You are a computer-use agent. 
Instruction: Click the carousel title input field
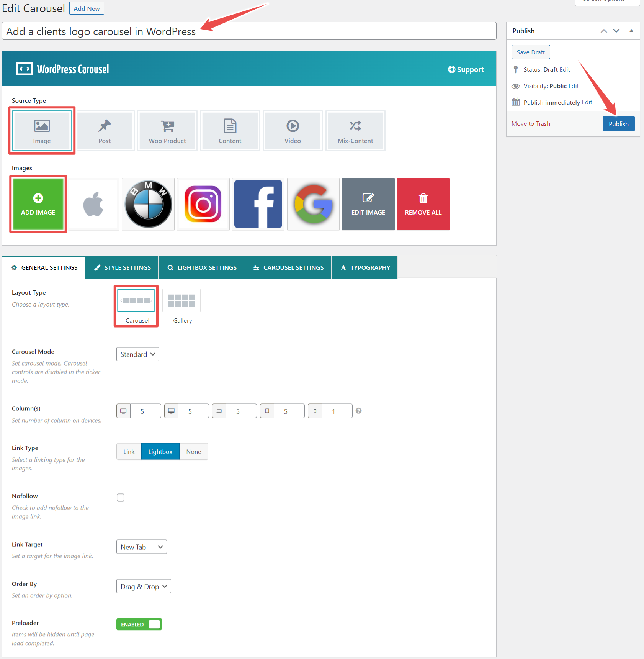(x=249, y=31)
